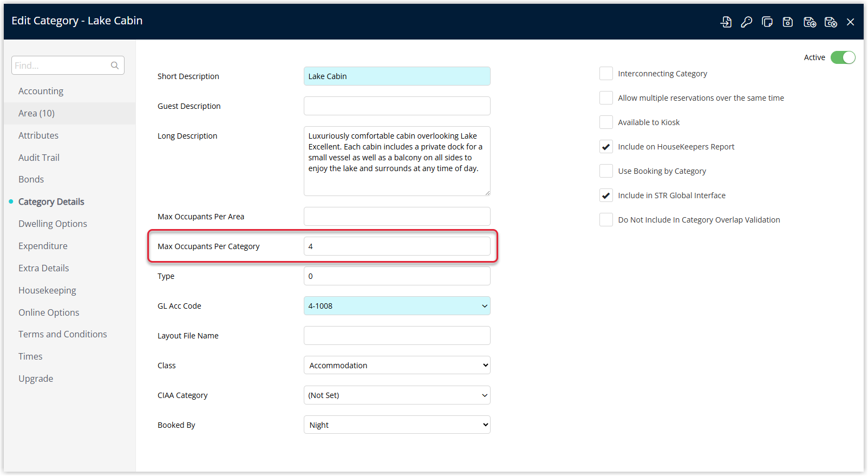Click the Save disk with arrow badge

(x=810, y=22)
